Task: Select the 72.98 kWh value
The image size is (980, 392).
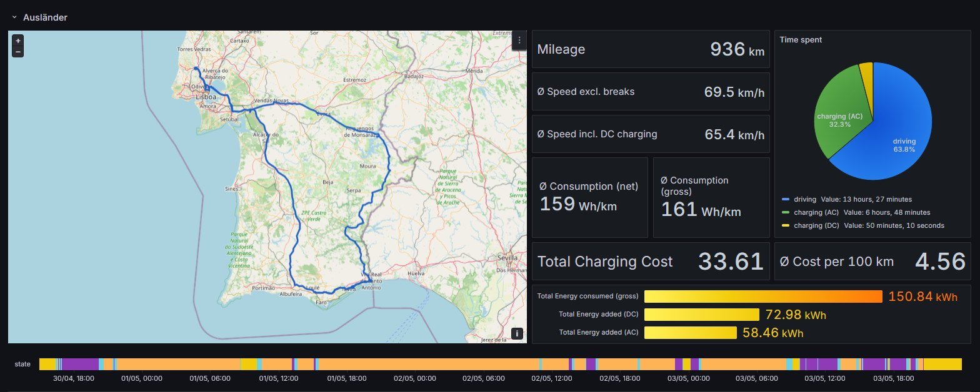Action: (796, 315)
